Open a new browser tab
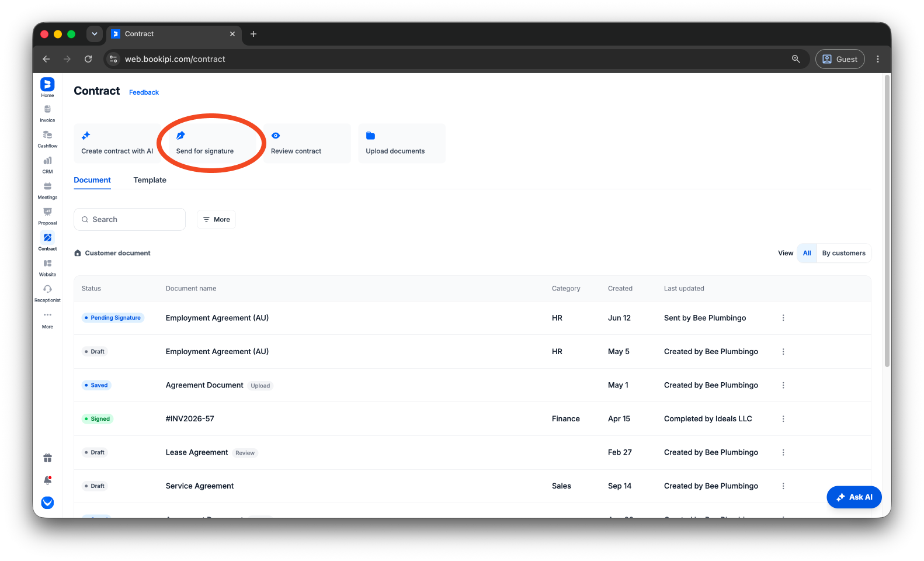924x561 pixels. 253,34
